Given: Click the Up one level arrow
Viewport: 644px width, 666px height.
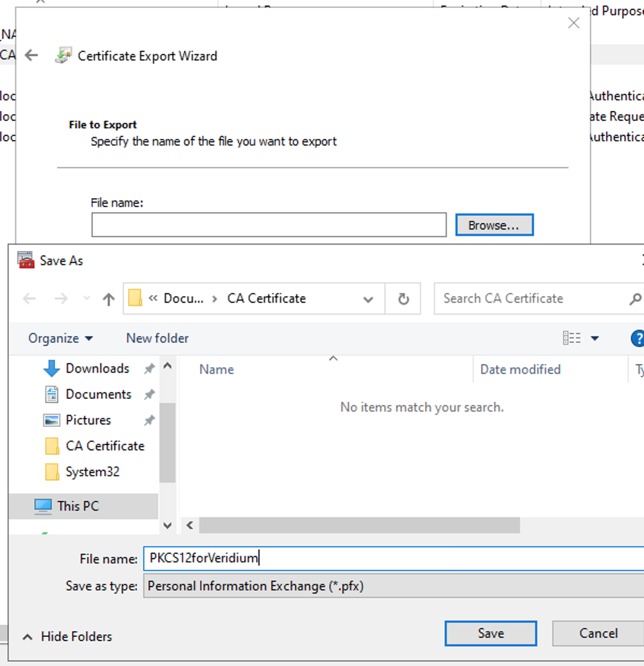Looking at the screenshot, I should pos(109,299).
